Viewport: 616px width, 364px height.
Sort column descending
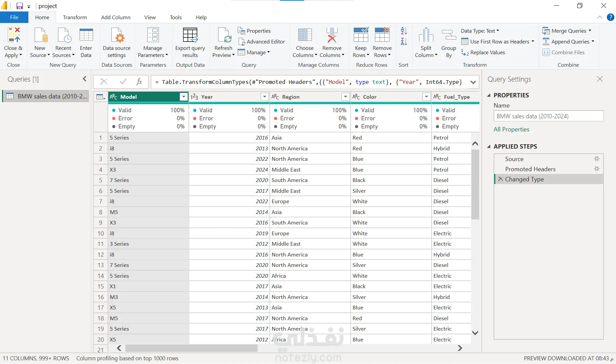(x=404, y=41)
